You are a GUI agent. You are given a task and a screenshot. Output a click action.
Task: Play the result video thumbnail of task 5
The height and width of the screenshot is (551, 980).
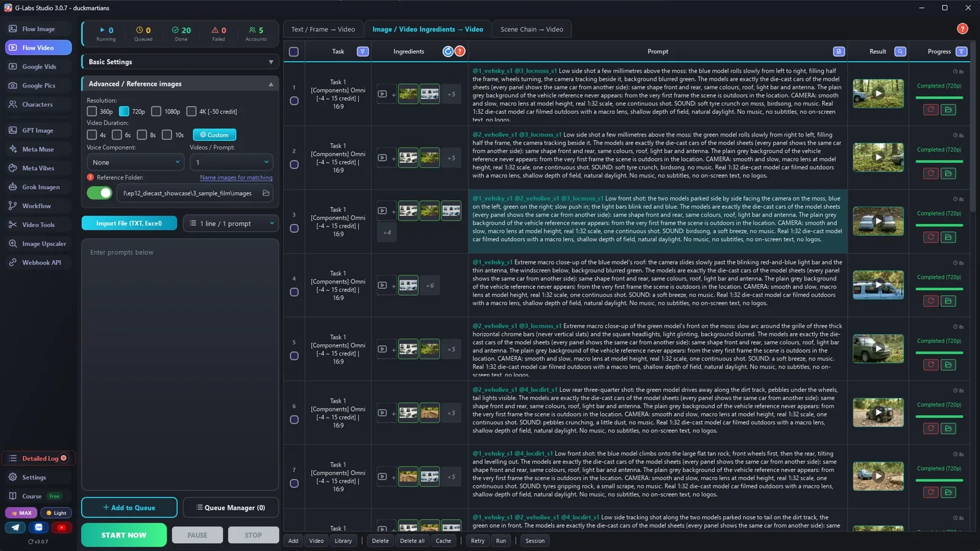click(x=878, y=348)
